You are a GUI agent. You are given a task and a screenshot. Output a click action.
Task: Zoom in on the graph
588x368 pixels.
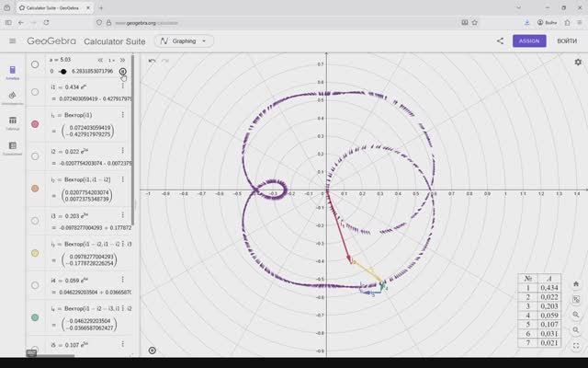click(576, 315)
